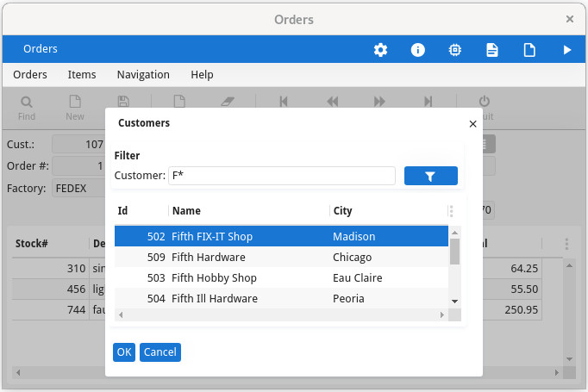This screenshot has width=588, height=392.
Task: Click stock number 744 cell
Action: point(50,309)
